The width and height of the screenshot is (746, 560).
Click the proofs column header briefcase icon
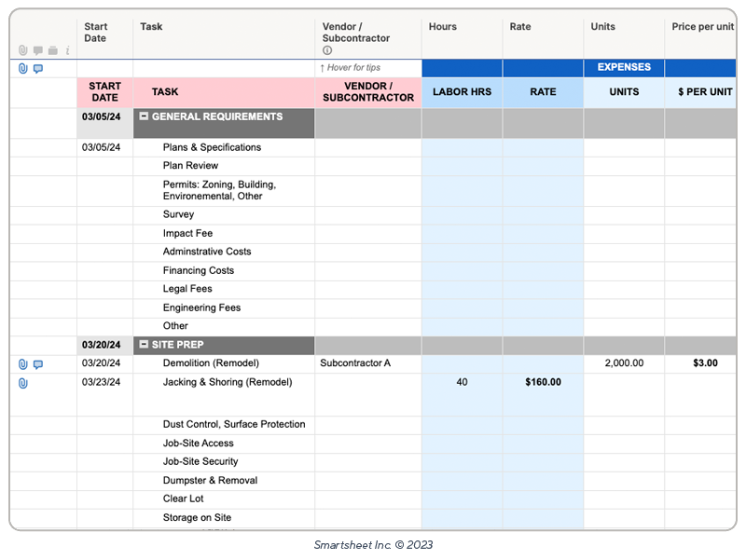(53, 50)
